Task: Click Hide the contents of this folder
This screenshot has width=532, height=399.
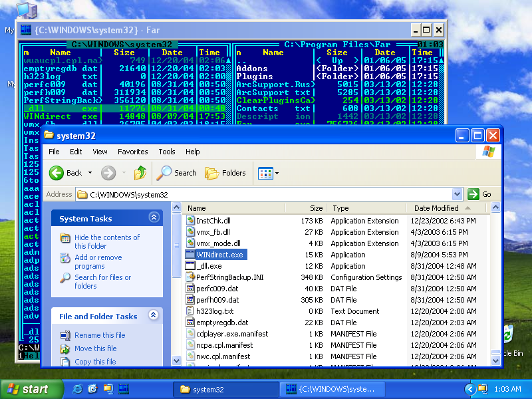Action: coord(107,241)
